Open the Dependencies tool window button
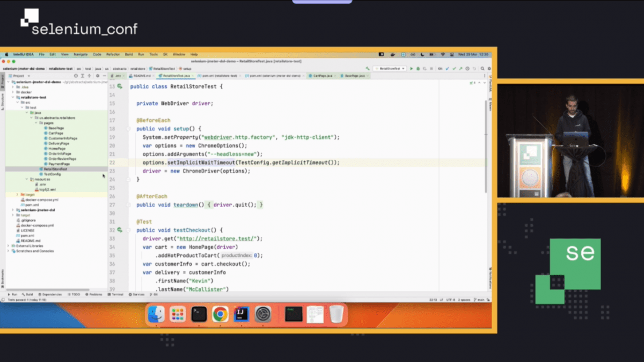 point(51,294)
